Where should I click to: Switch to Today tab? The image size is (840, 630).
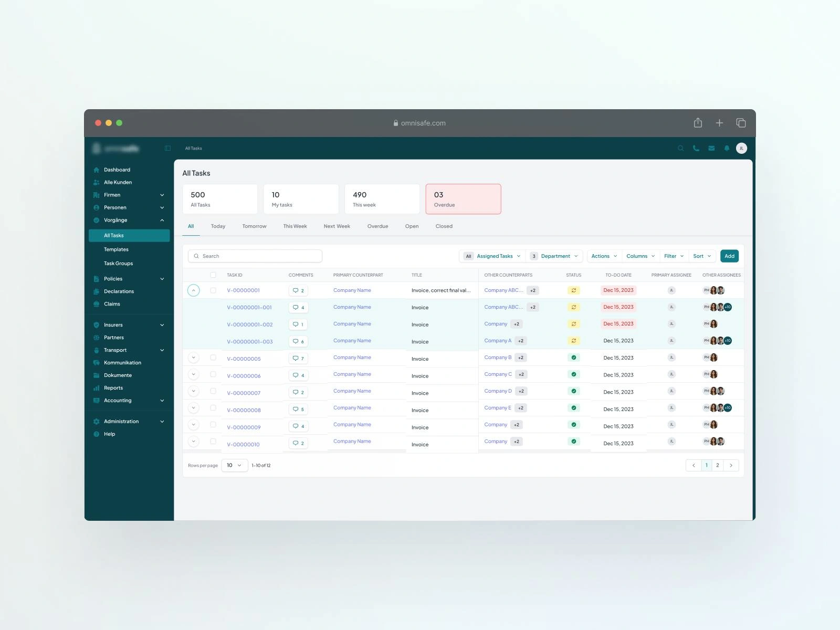click(x=218, y=226)
